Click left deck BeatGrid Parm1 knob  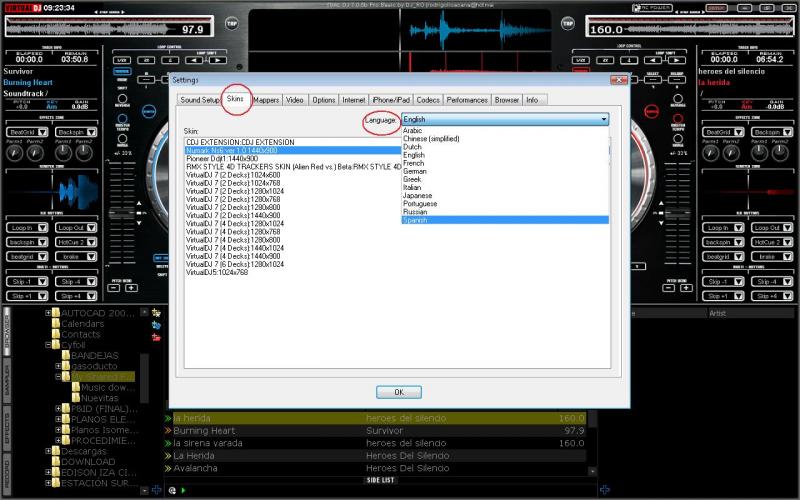pyautogui.click(x=15, y=153)
